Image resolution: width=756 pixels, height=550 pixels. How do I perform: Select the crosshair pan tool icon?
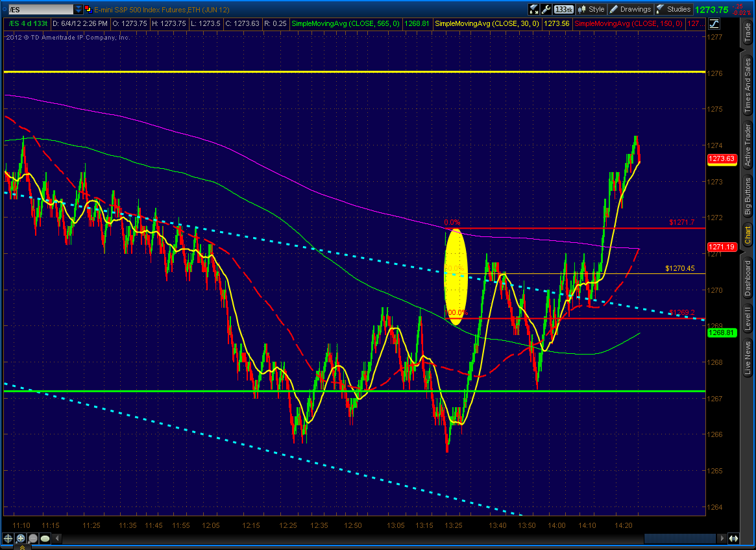tap(8, 538)
